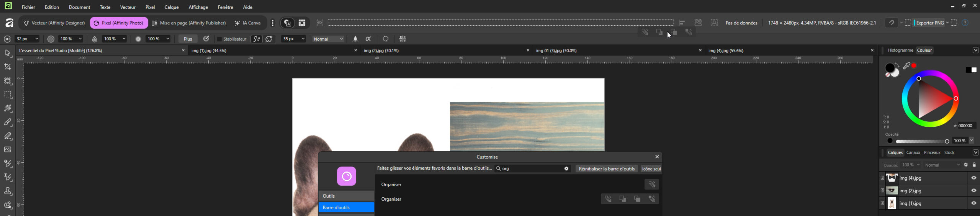This screenshot has width=980, height=216.
Task: Switch to Vecteur (Affinity Designer) studio
Action: coord(54,23)
